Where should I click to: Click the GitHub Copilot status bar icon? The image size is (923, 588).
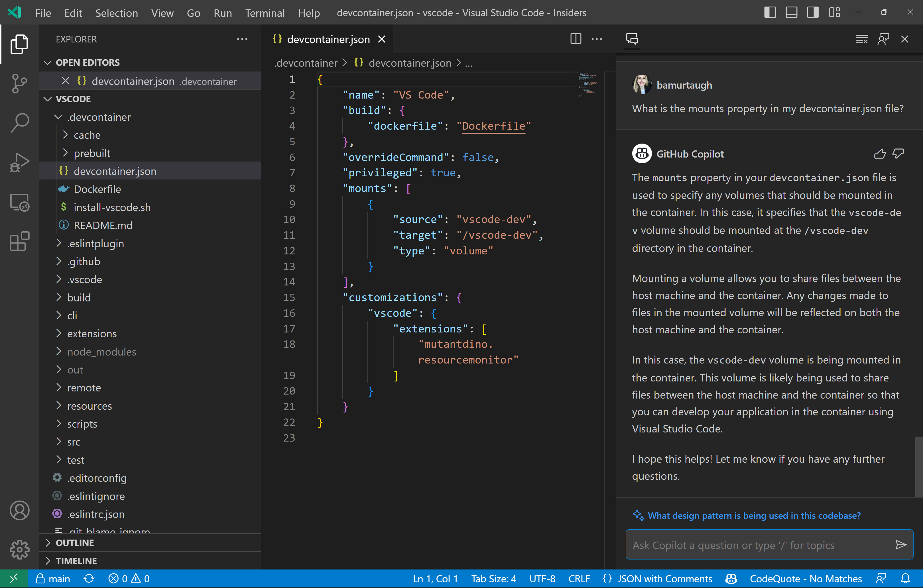tap(730, 578)
